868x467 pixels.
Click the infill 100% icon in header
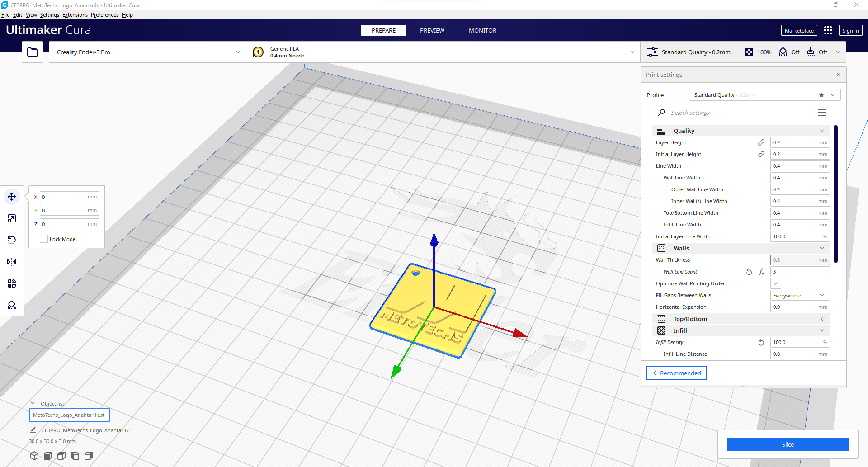749,52
